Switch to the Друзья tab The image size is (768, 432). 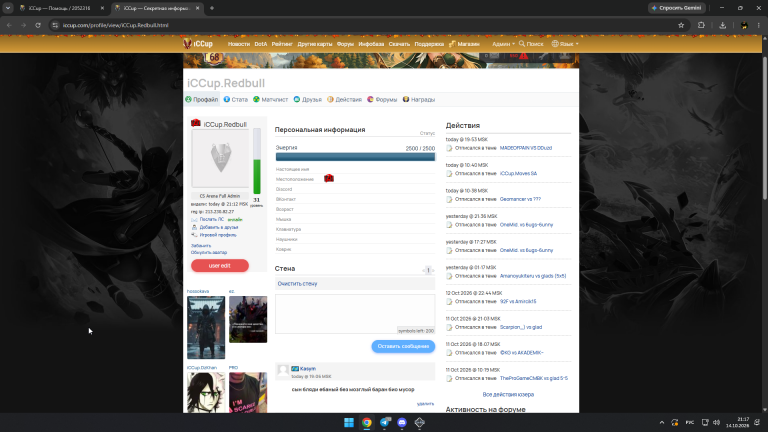pos(308,99)
